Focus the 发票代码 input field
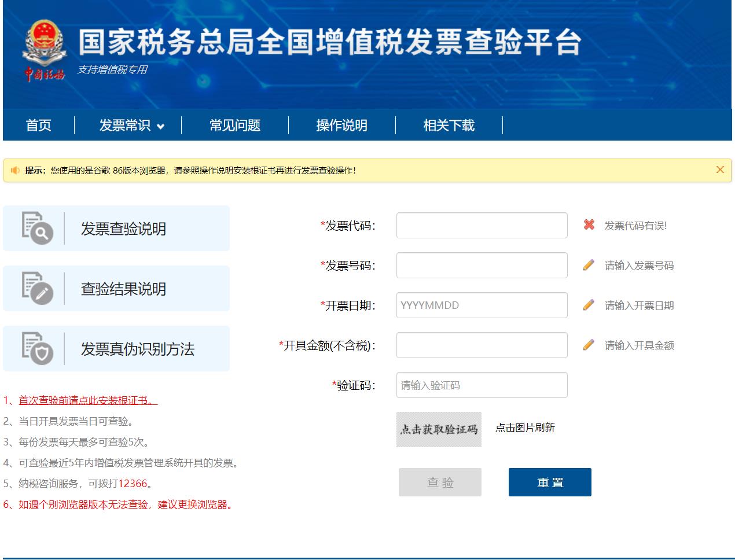 coord(482,226)
